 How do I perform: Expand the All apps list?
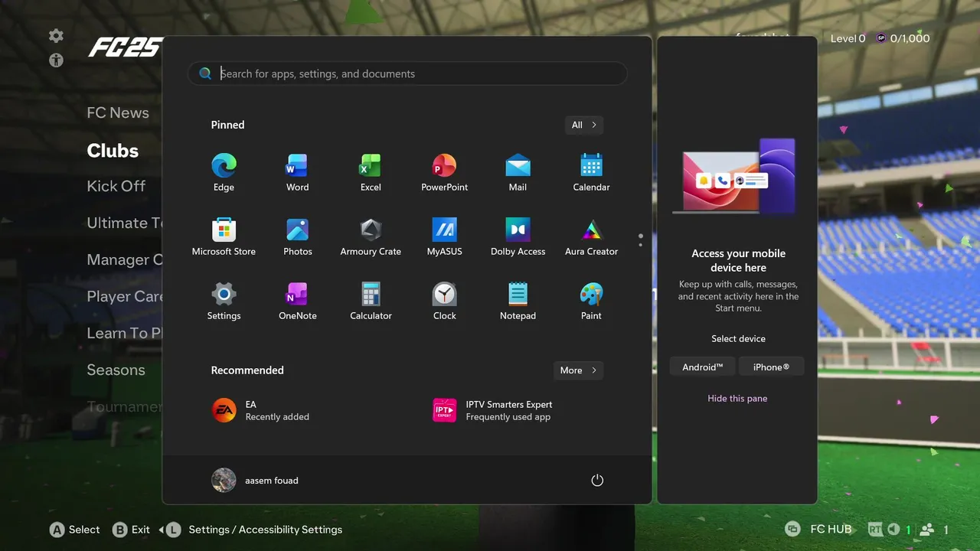pos(583,125)
